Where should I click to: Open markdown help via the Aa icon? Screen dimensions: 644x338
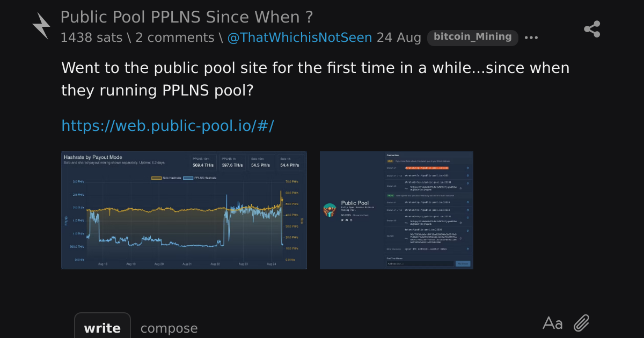tap(553, 323)
